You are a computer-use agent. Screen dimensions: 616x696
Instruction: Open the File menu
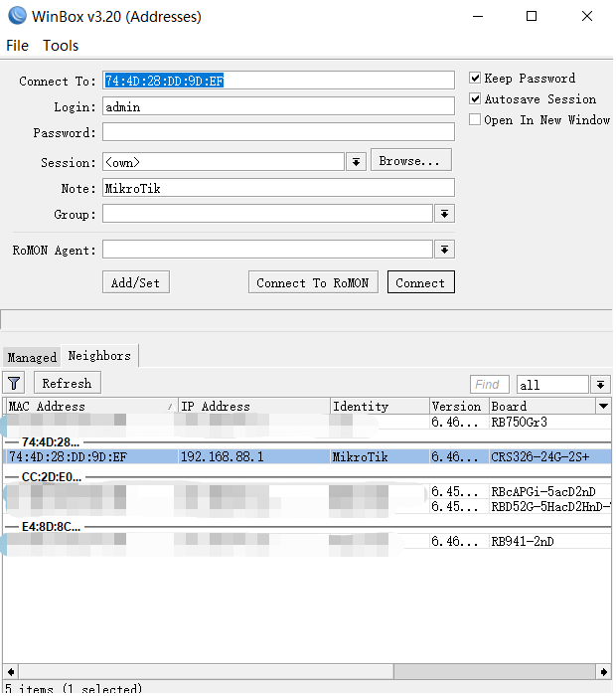18,46
